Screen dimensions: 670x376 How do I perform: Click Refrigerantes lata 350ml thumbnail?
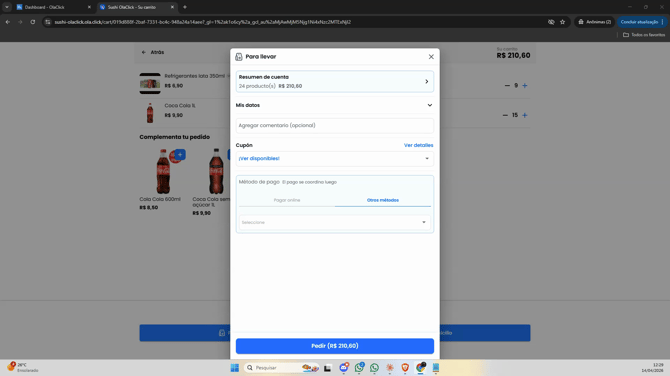[150, 83]
